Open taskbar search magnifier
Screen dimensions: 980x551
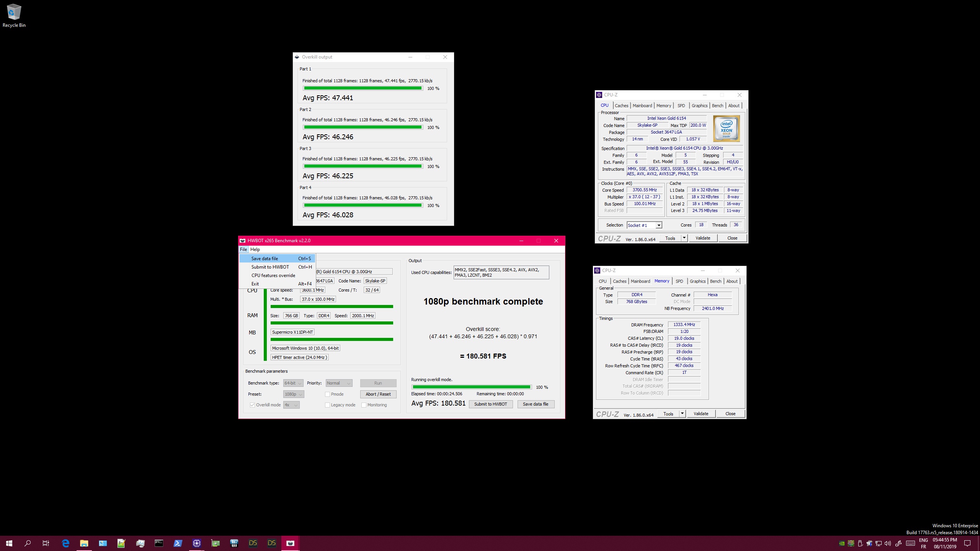tap(28, 543)
